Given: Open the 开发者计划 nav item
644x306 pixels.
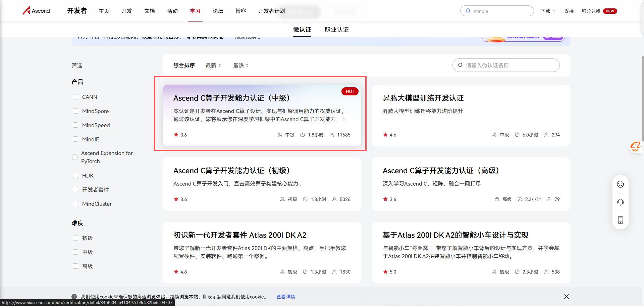Looking at the screenshot, I should click(x=272, y=11).
